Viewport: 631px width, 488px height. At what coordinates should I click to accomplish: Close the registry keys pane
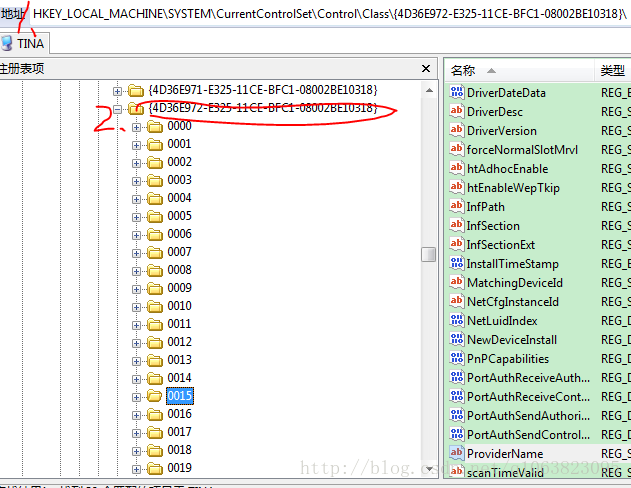click(x=426, y=69)
